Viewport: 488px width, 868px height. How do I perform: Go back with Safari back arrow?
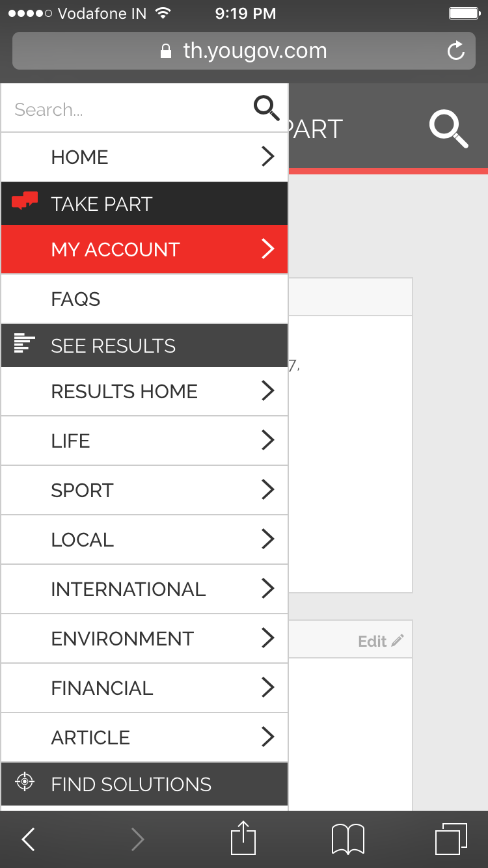coord(28,839)
